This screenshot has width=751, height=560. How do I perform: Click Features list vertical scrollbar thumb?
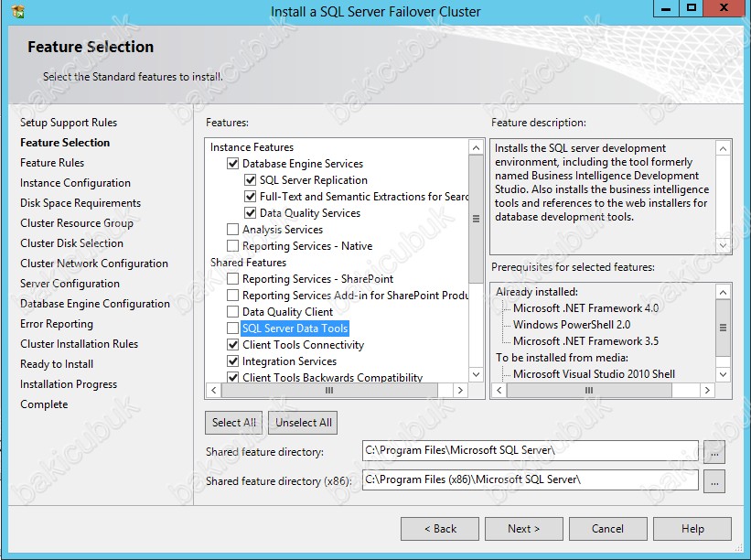(x=476, y=219)
